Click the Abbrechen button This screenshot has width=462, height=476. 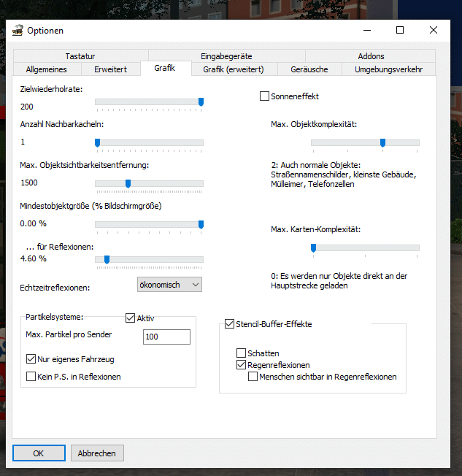[97, 453]
